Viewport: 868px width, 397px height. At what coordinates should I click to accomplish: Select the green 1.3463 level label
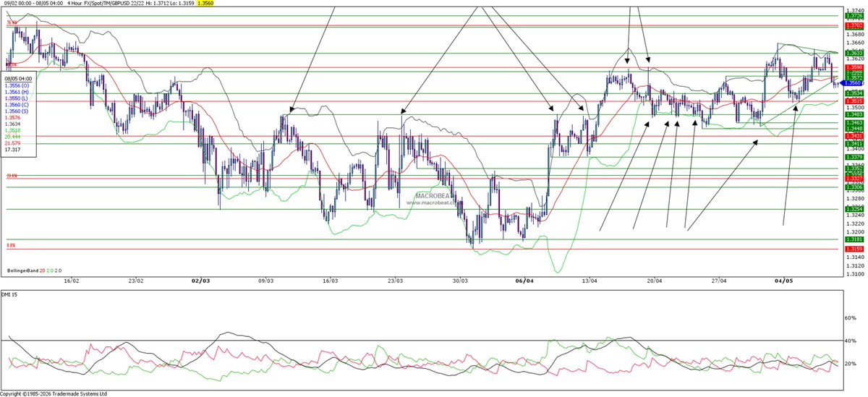tap(854, 123)
